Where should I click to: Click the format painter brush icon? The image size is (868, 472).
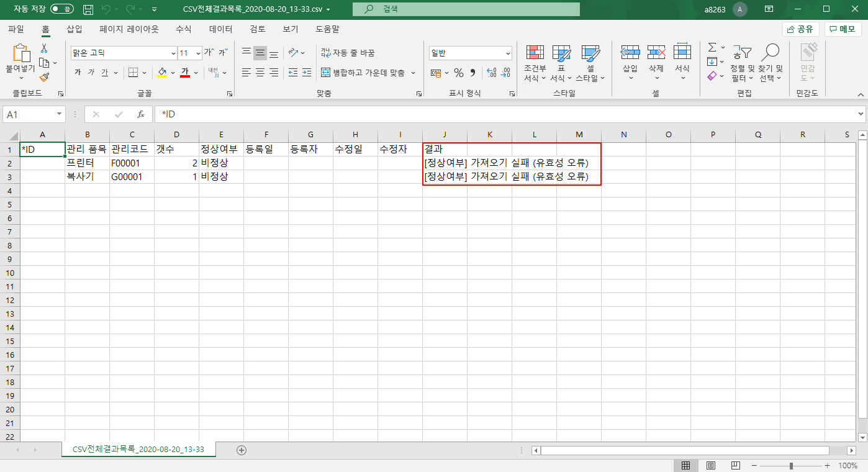pyautogui.click(x=44, y=77)
